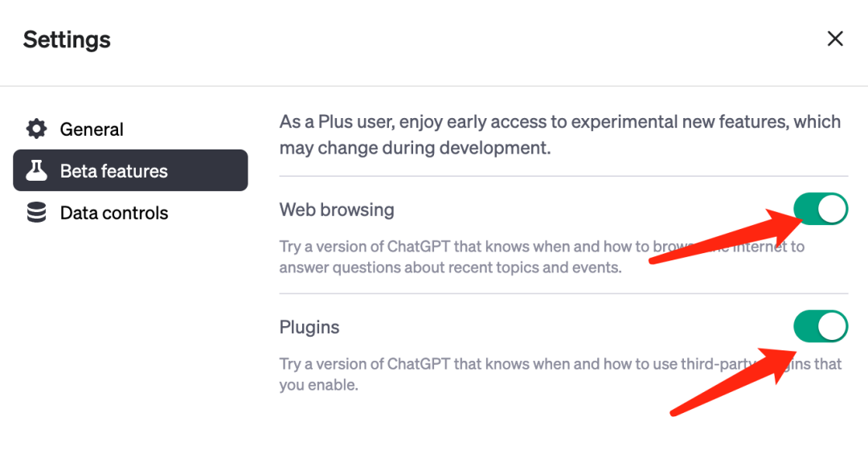Click the white knob on Web browsing switch
The image size is (868, 458).
click(x=833, y=209)
